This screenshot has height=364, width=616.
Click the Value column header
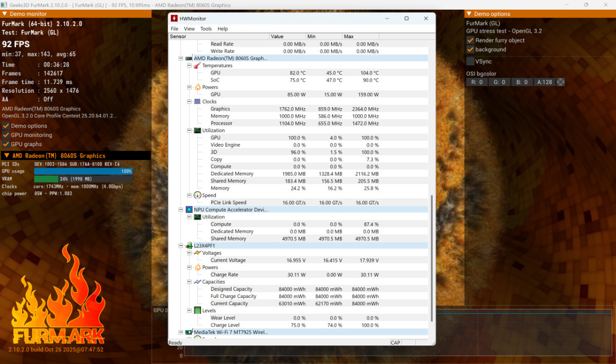(x=287, y=36)
